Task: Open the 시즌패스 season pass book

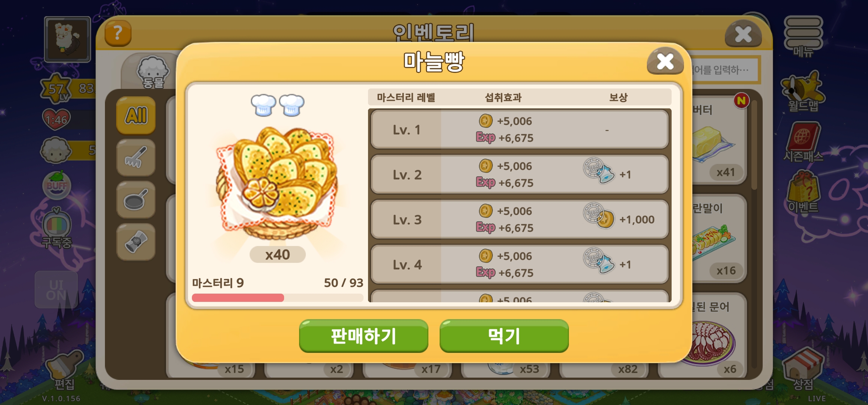Action: point(803,142)
